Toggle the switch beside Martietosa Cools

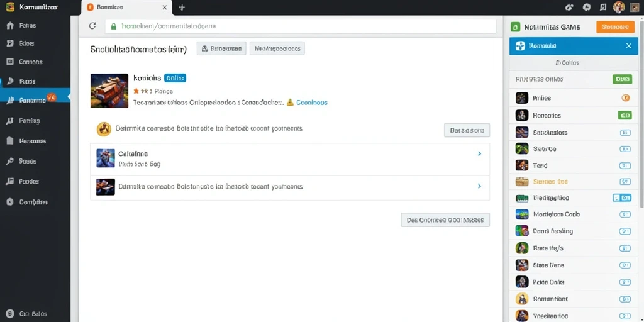(625, 214)
